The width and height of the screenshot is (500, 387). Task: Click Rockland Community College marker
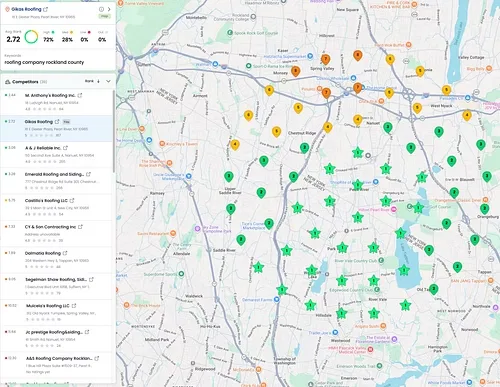click(253, 16)
